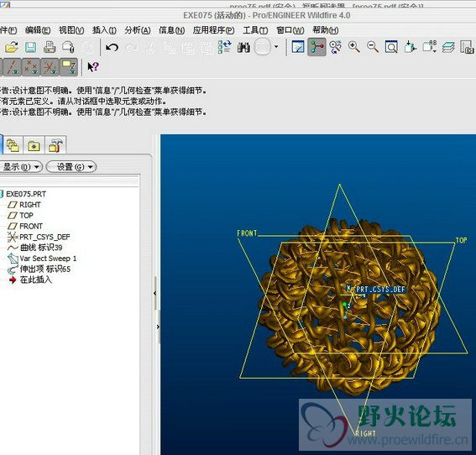The image size is (476, 455).
Task: Open the 窗口(W) menu
Action: point(290,30)
